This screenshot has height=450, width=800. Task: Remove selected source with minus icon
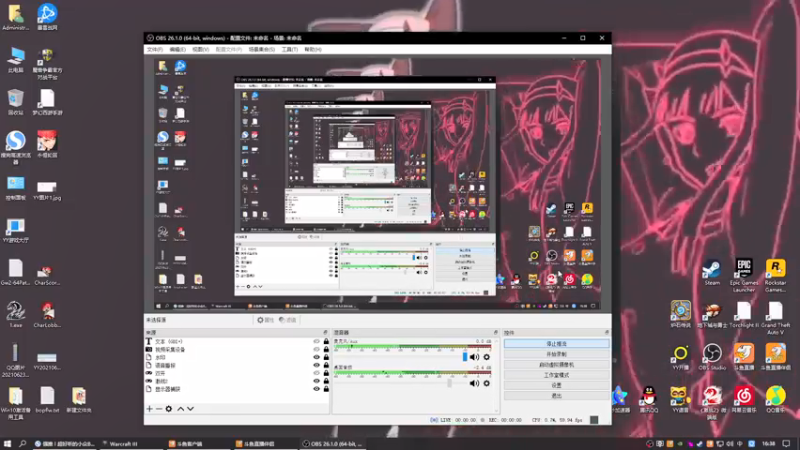coord(159,409)
